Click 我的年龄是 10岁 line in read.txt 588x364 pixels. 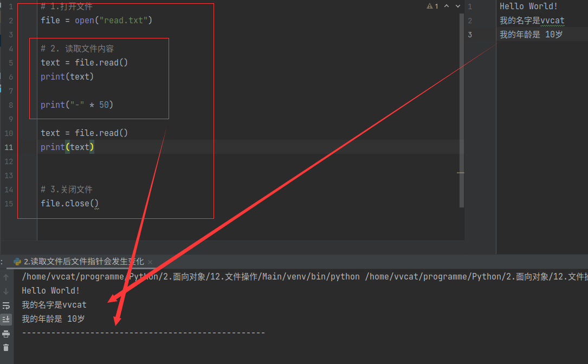(531, 35)
